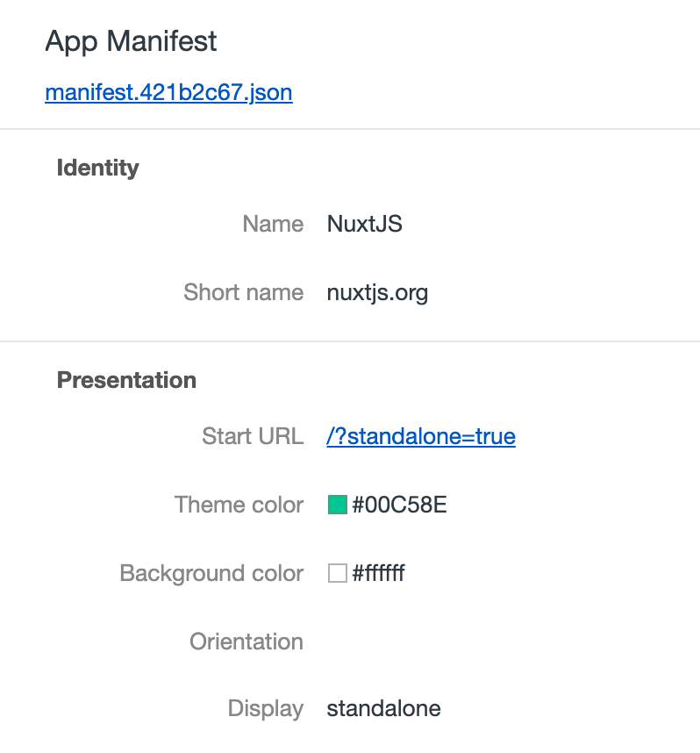Select the Display value standalone
This screenshot has width=700, height=753.
click(x=383, y=708)
